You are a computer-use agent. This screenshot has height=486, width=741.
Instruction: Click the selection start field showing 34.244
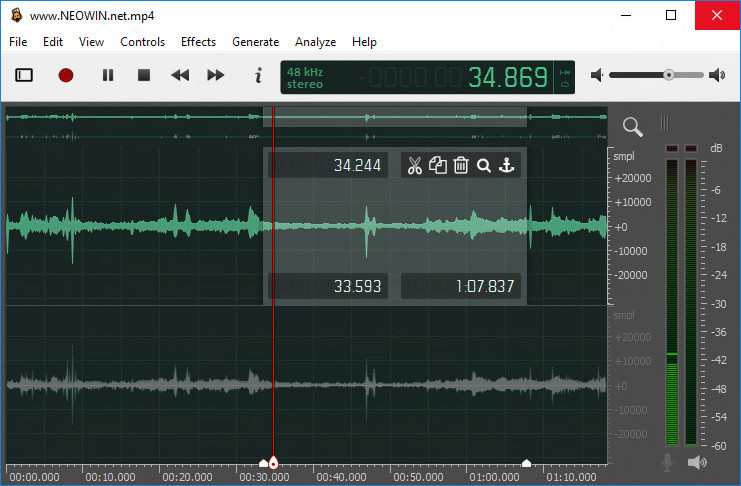[x=331, y=165]
